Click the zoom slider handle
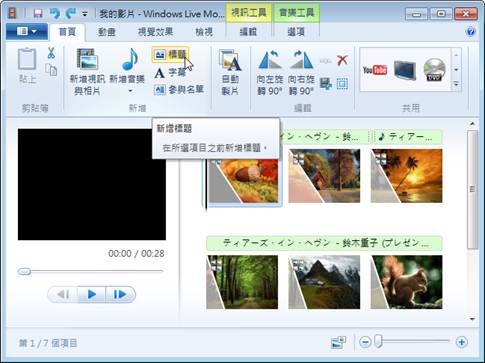Viewport: 485px width, 363px height. [x=378, y=342]
